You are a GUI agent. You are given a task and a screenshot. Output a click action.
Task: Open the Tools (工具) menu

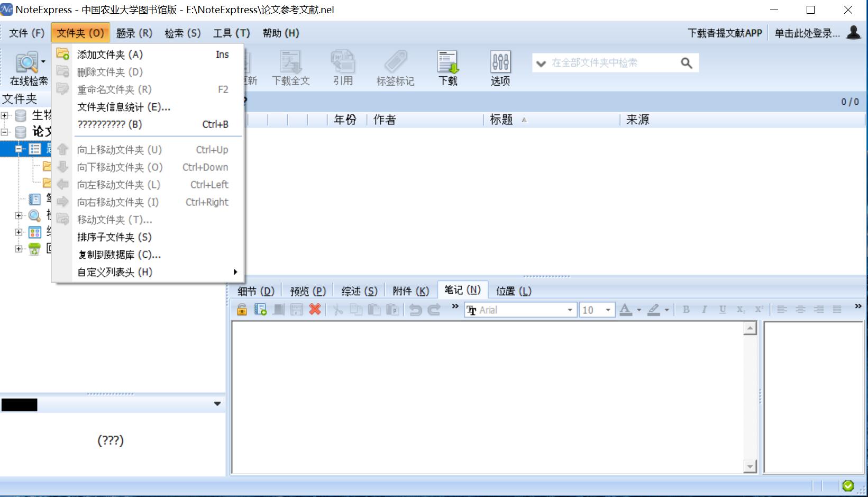(232, 33)
